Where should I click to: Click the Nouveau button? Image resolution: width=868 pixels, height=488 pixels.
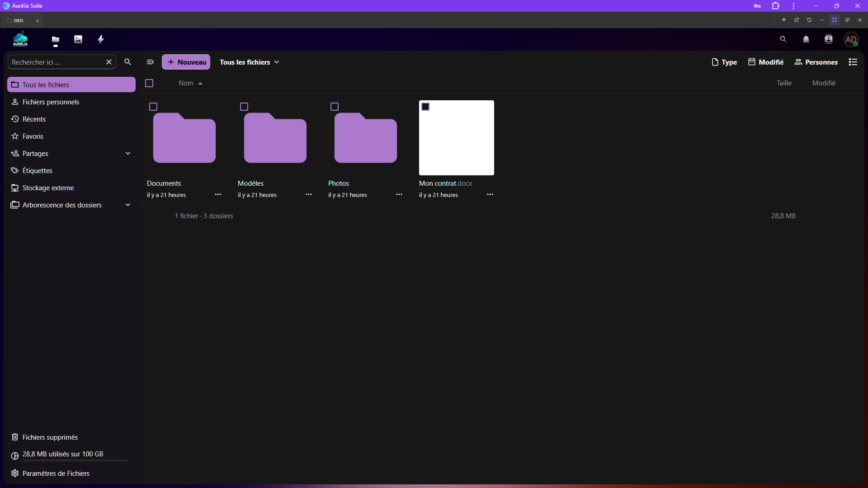pyautogui.click(x=186, y=62)
